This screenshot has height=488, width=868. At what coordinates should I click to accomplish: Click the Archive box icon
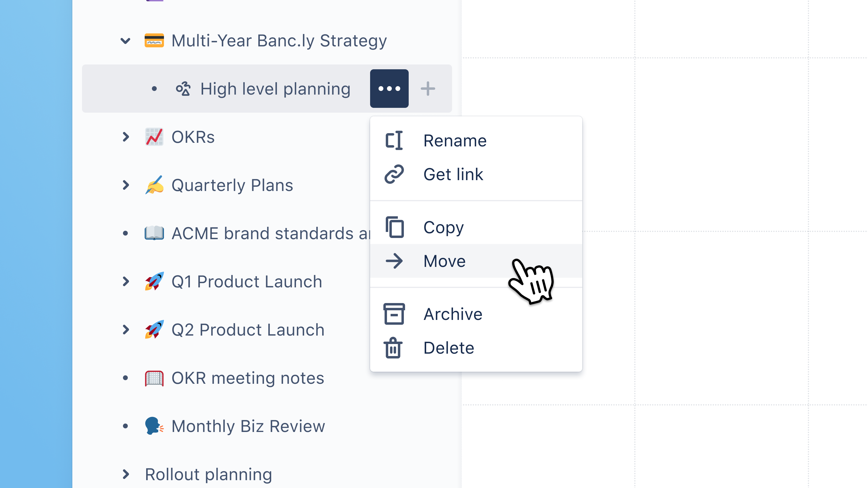[394, 314]
